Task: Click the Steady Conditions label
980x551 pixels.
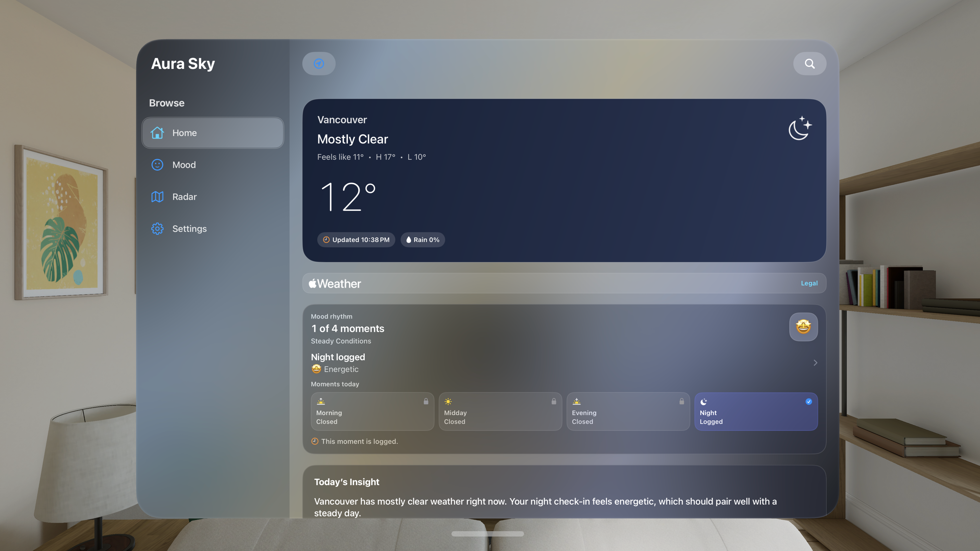Action: coord(341,341)
